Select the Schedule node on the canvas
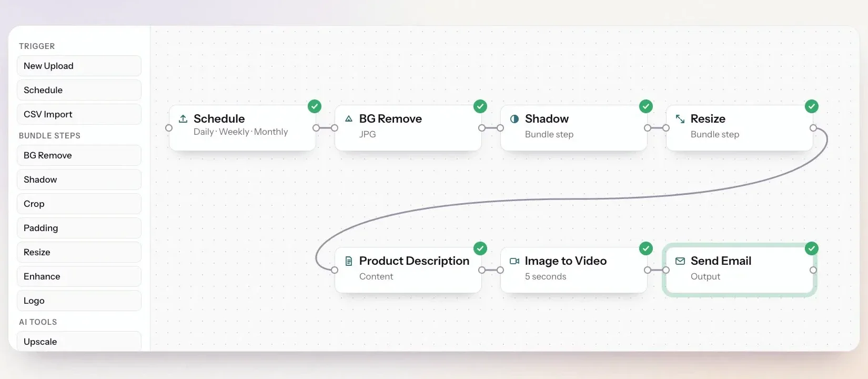The height and width of the screenshot is (379, 868). pyautogui.click(x=243, y=128)
